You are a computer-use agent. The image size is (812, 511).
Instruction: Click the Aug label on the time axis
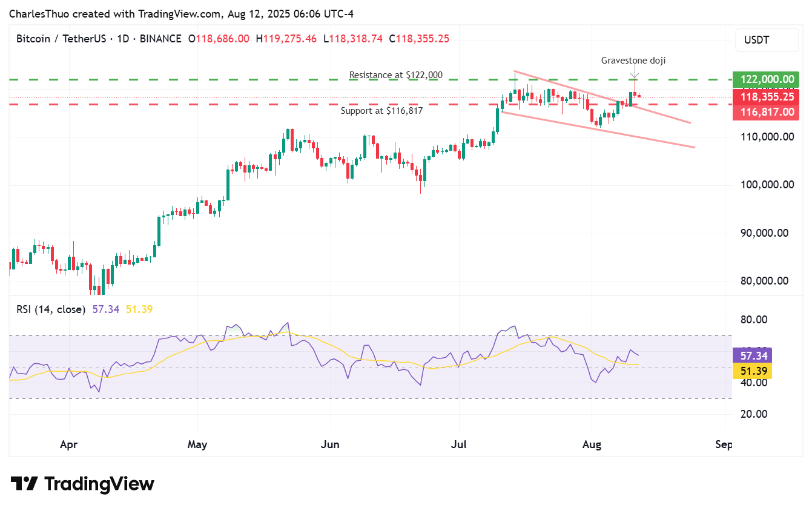click(592, 444)
